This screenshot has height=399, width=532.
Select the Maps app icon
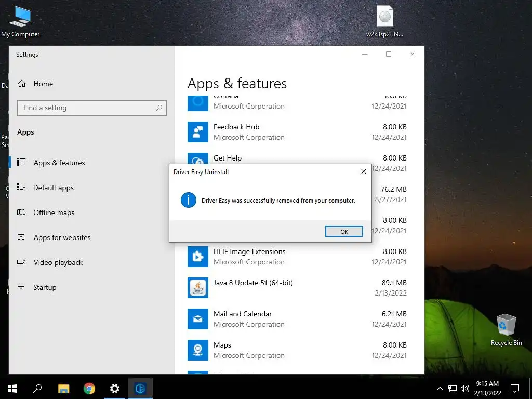click(x=198, y=350)
